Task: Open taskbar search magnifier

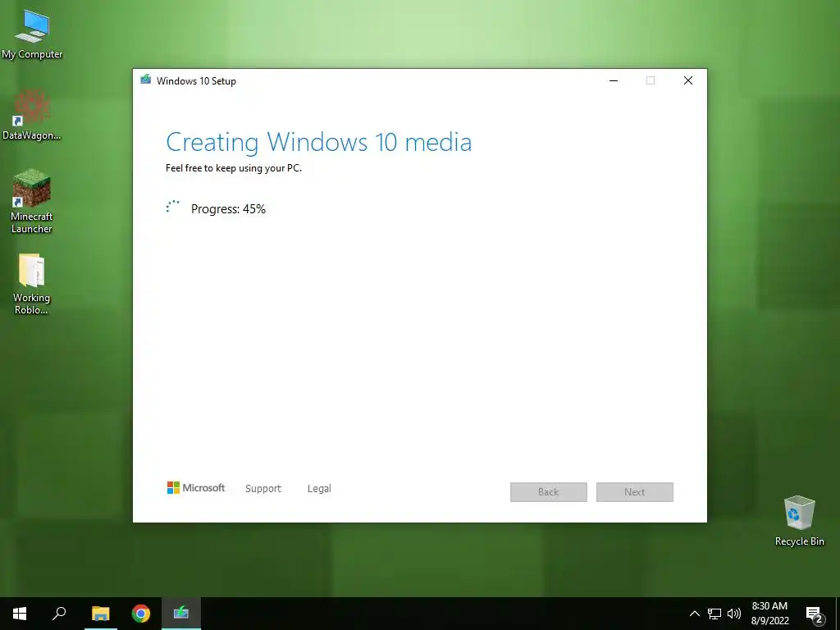Action: 59,614
